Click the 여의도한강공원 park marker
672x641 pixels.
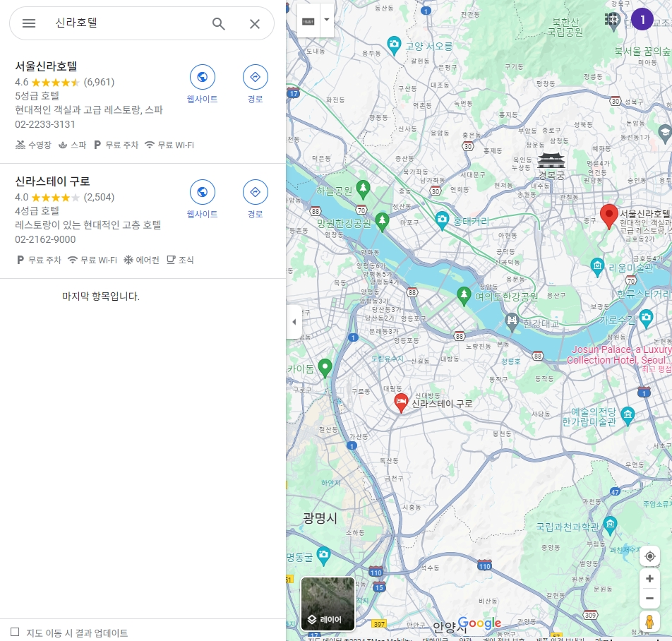pyautogui.click(x=463, y=296)
